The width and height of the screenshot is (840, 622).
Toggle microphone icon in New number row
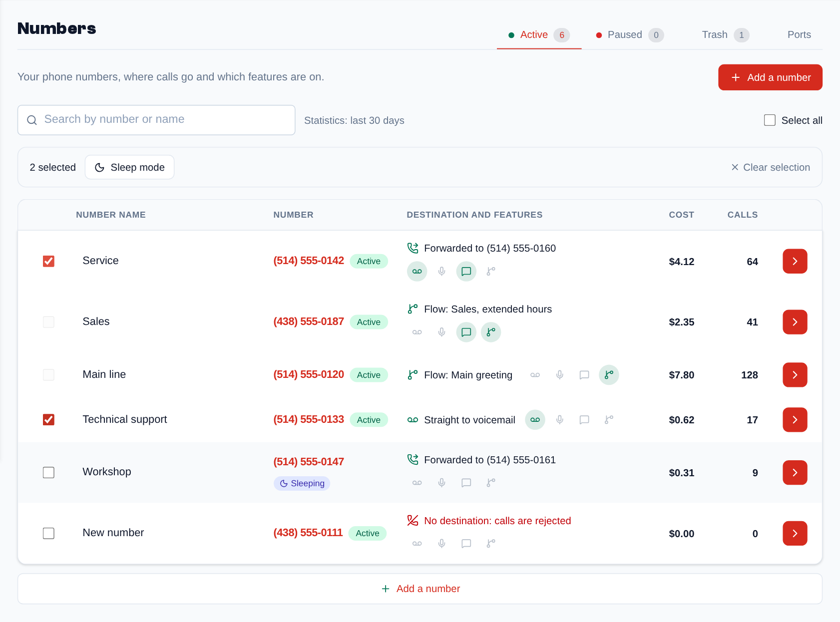coord(441,544)
